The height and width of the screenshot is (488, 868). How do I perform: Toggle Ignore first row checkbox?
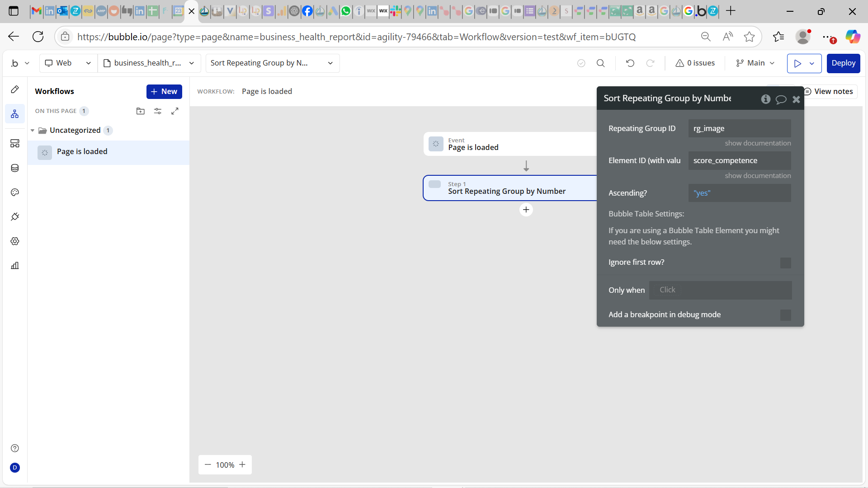786,263
